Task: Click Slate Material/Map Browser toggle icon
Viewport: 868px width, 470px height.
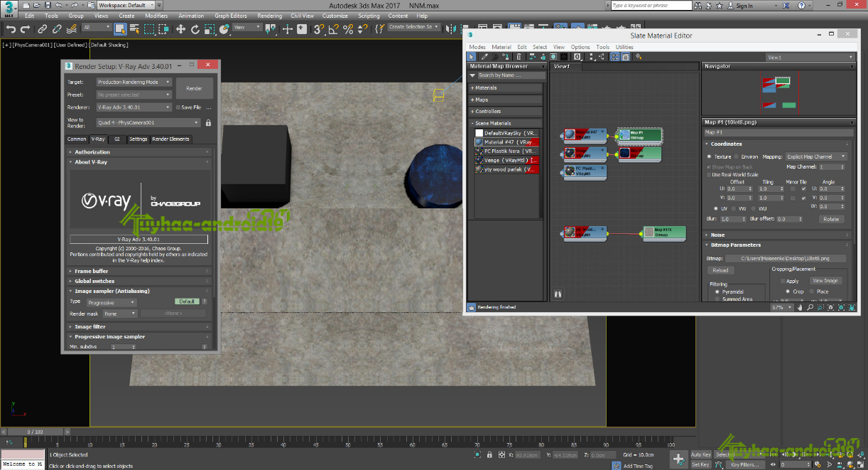Action: click(x=615, y=56)
